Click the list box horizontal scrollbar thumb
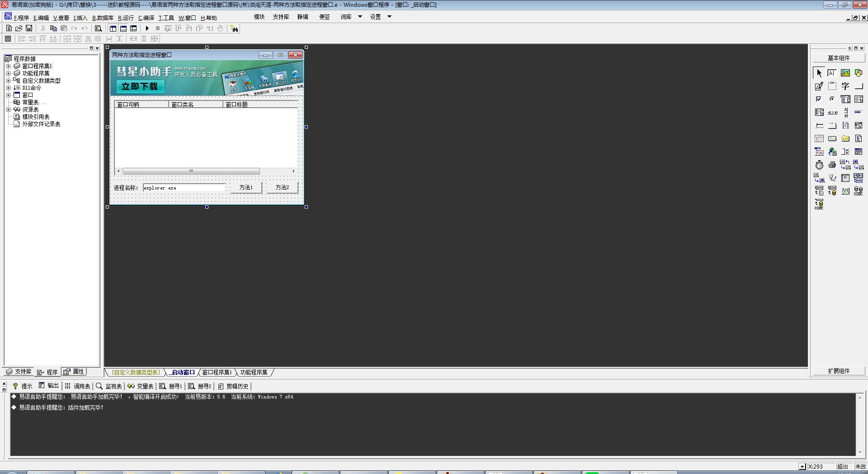The image size is (868, 474). (x=191, y=171)
